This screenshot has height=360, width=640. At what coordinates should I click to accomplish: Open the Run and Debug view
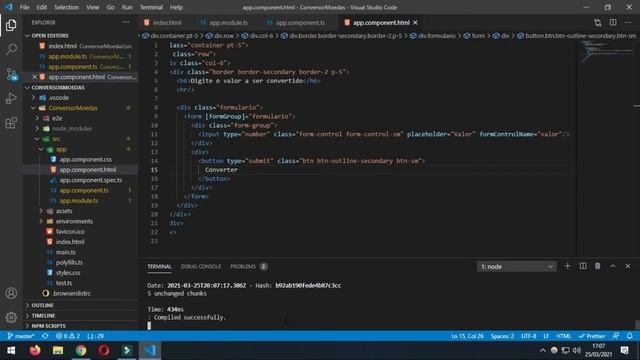[11, 98]
